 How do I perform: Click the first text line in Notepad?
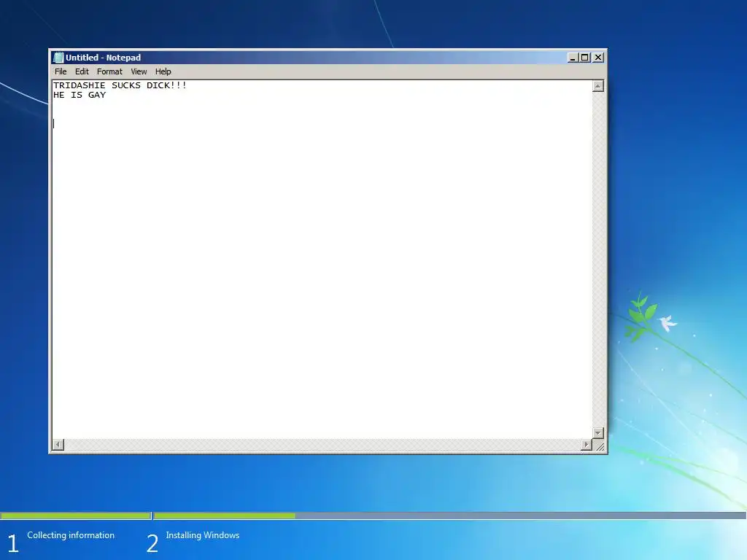pos(120,86)
